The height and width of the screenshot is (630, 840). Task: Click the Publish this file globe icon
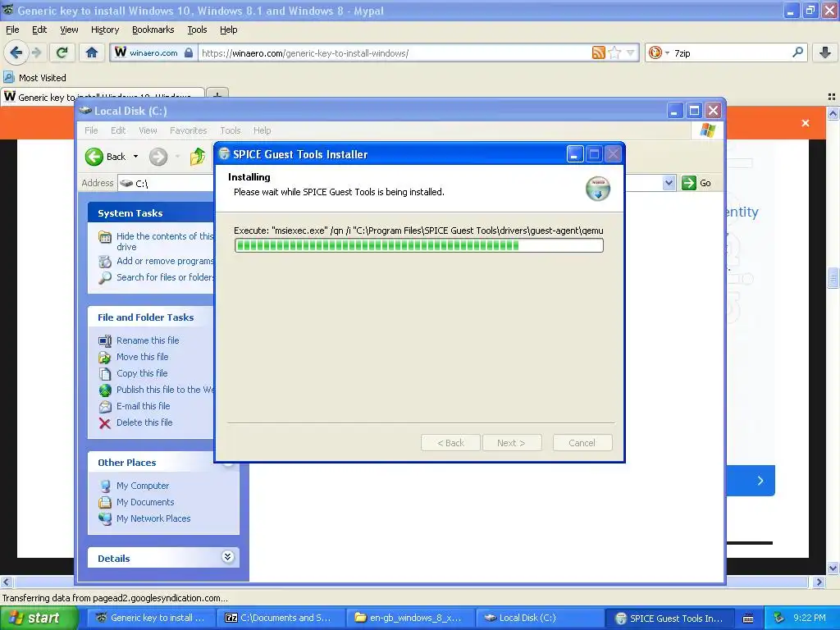click(105, 390)
